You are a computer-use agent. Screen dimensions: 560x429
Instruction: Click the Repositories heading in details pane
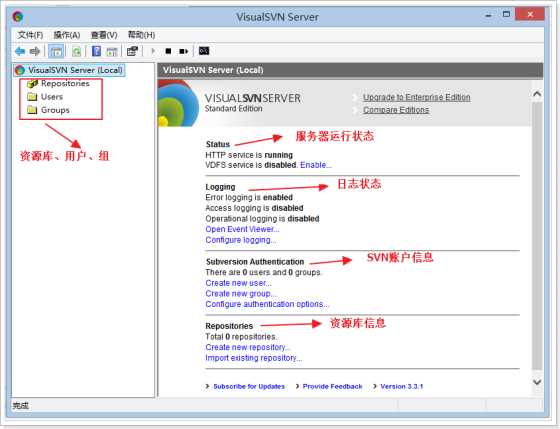[x=229, y=326]
